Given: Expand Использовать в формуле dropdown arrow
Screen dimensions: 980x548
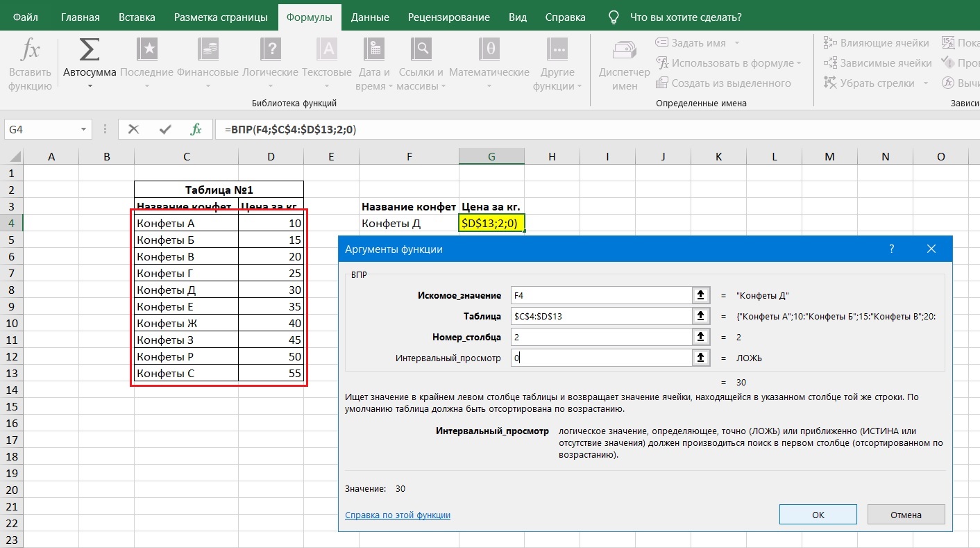Looking at the screenshot, I should [x=799, y=63].
